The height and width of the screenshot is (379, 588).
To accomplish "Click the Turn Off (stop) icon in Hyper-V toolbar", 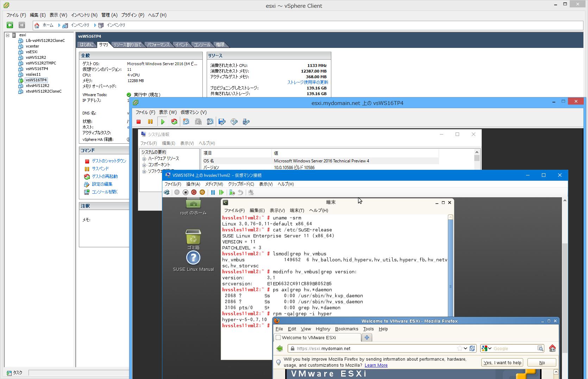I will [x=186, y=192].
